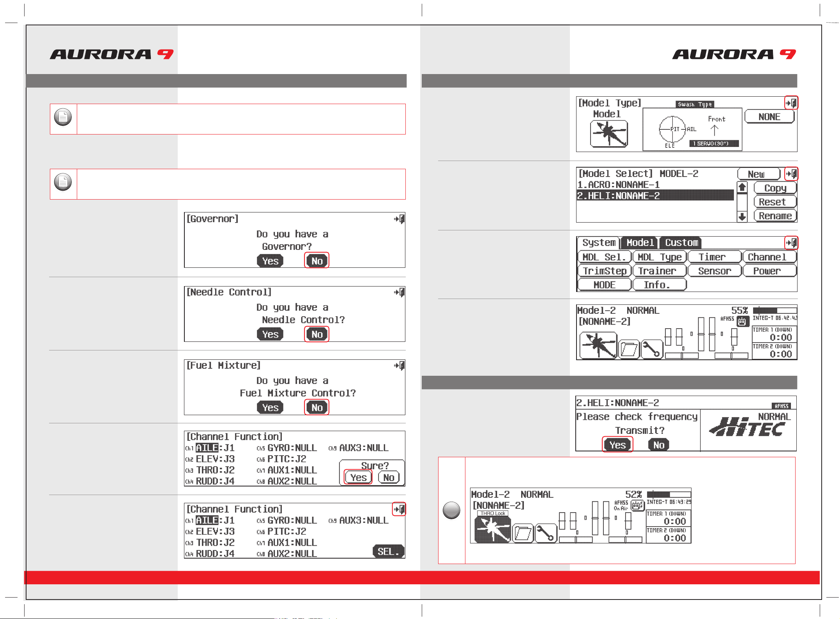Tap Reset in Model Select
This screenshot has height=619, width=840.
(x=775, y=202)
